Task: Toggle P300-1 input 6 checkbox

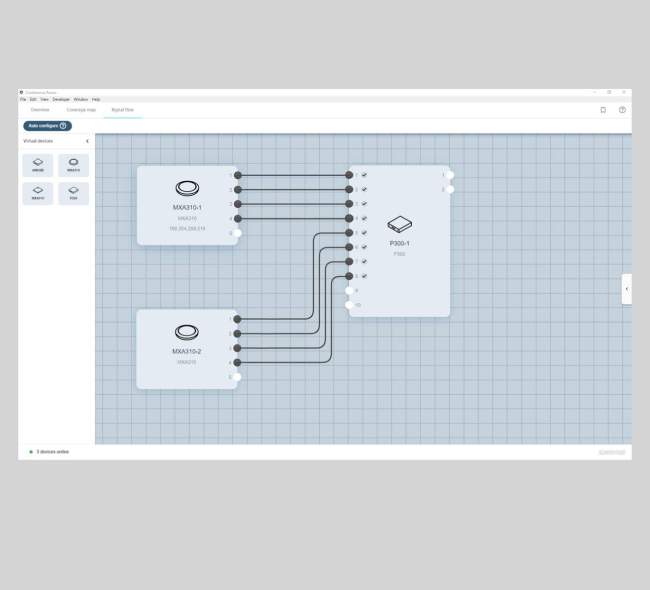Action: click(364, 247)
